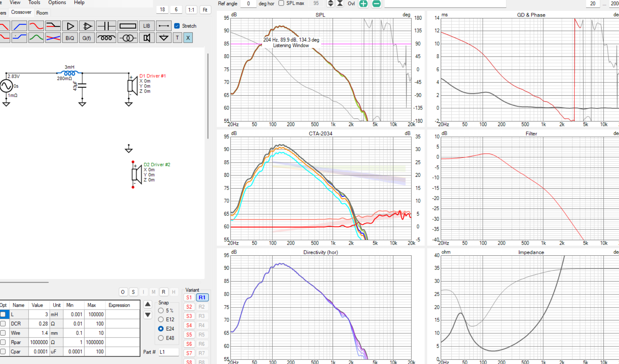Add a buffer amplifier triangle component
619x364 pixels.
click(x=70, y=26)
